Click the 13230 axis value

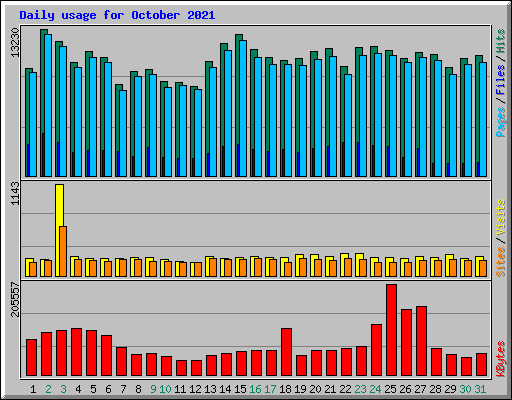pyautogui.click(x=15, y=42)
